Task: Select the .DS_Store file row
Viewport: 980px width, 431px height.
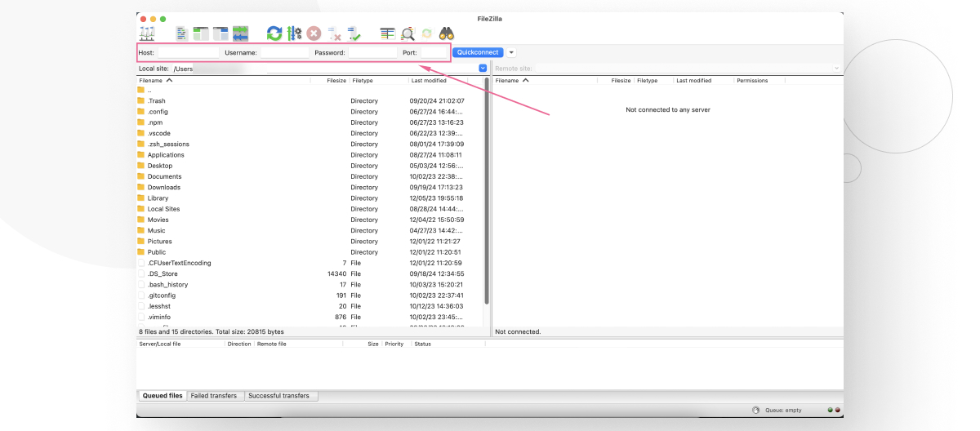Action: (310, 273)
